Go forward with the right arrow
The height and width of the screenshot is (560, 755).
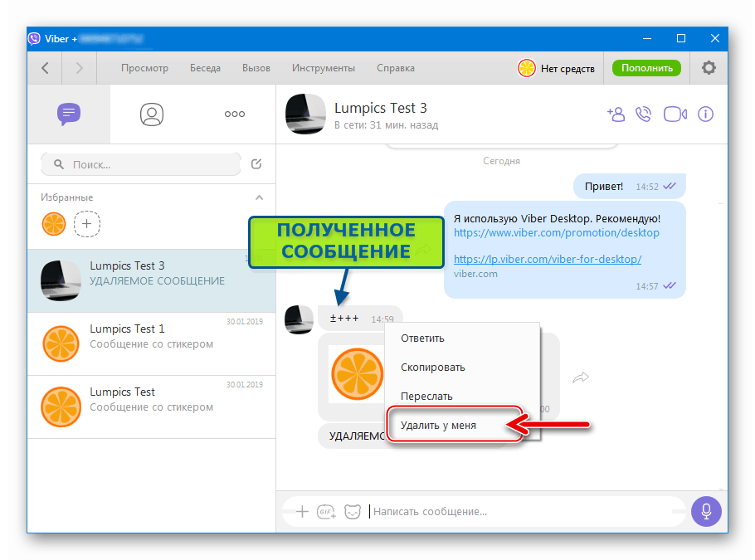click(80, 68)
